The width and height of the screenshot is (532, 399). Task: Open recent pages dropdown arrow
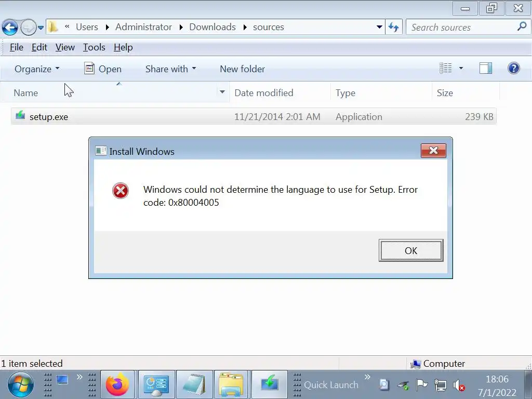[41, 28]
